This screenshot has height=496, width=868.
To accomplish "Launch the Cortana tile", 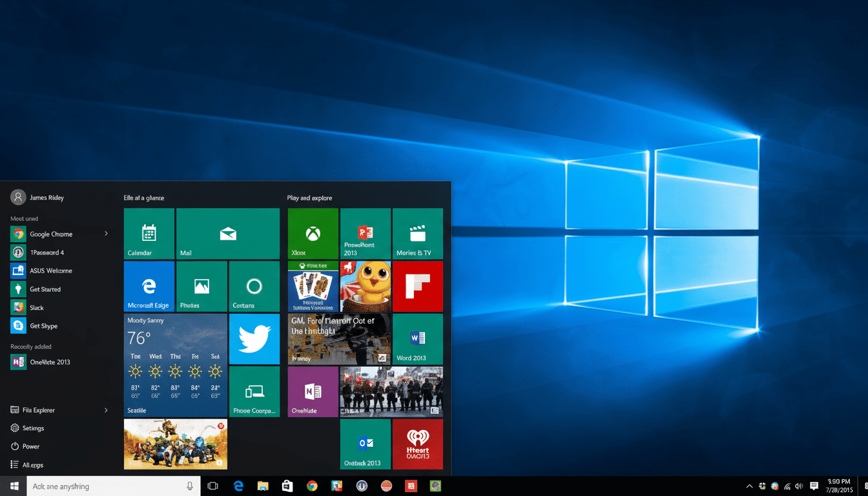I will (x=254, y=286).
